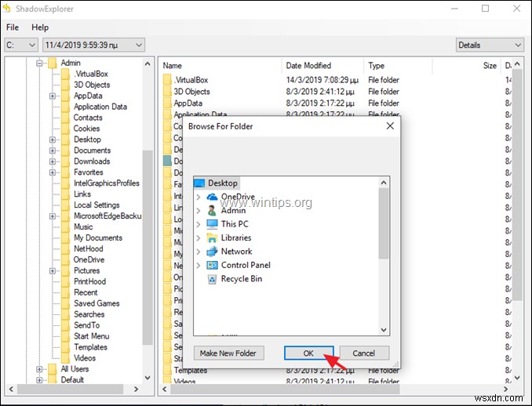Click .VirtualBox folder icon in file list
The height and width of the screenshot is (406, 532).
[x=167, y=80]
